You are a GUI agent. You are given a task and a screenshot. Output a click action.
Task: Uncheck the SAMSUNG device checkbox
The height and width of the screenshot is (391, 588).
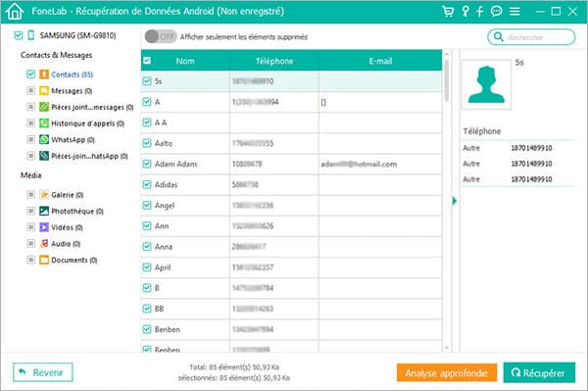[x=18, y=35]
